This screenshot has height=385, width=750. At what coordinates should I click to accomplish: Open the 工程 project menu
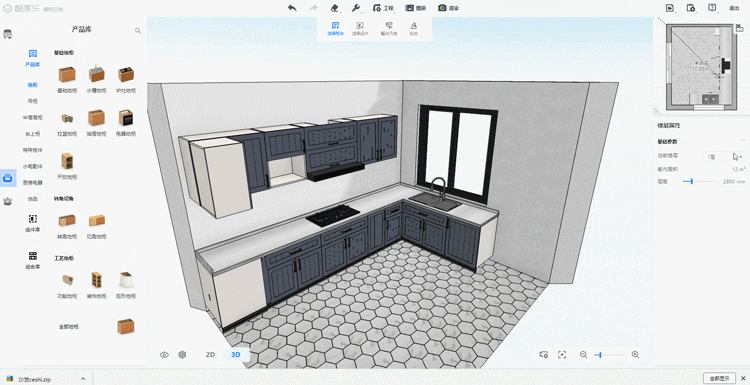383,8
